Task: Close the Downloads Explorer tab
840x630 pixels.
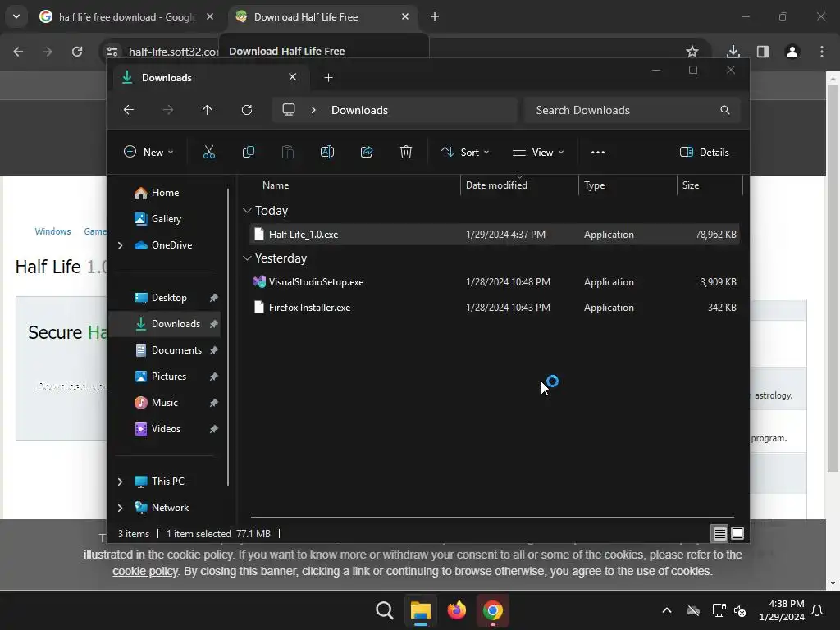Action: [x=293, y=77]
